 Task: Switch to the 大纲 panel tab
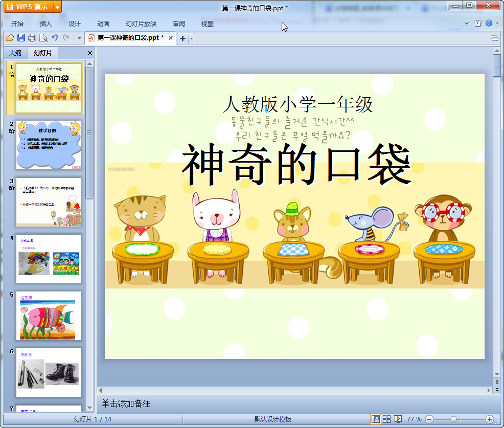point(15,53)
